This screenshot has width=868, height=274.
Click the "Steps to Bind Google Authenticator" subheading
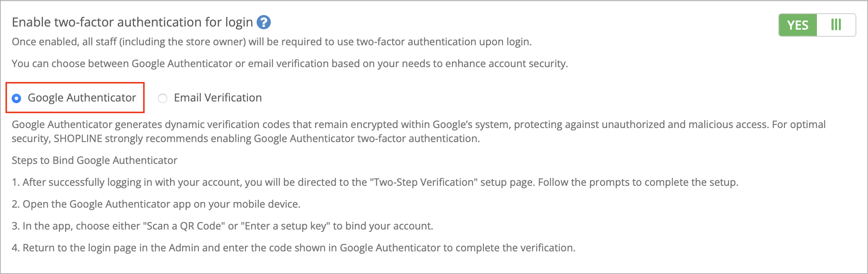[x=94, y=160]
